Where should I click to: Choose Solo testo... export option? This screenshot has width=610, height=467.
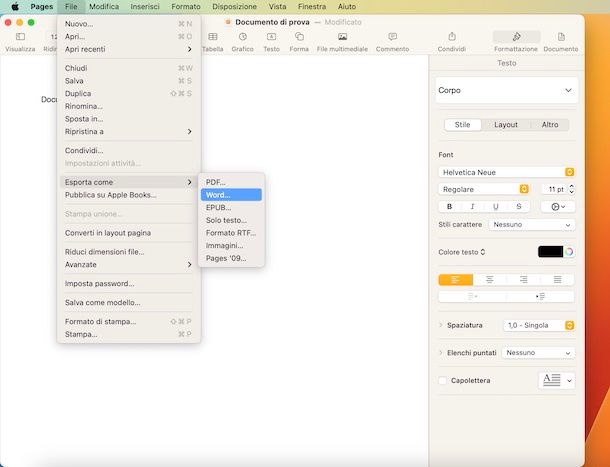pos(231,220)
